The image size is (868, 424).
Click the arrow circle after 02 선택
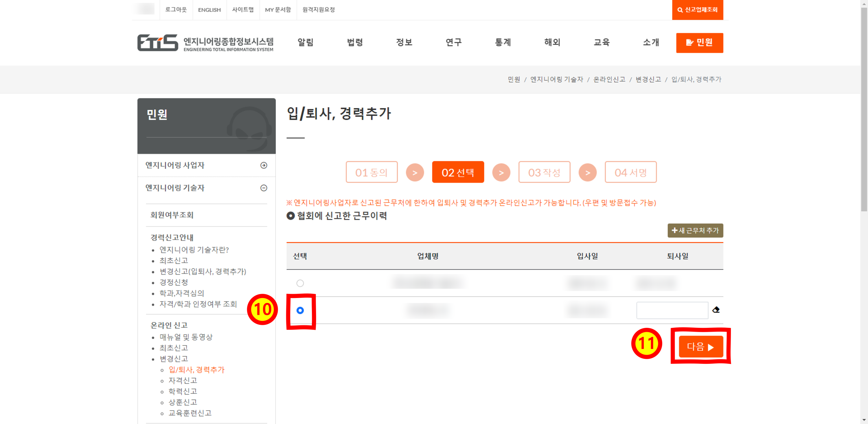(x=501, y=172)
